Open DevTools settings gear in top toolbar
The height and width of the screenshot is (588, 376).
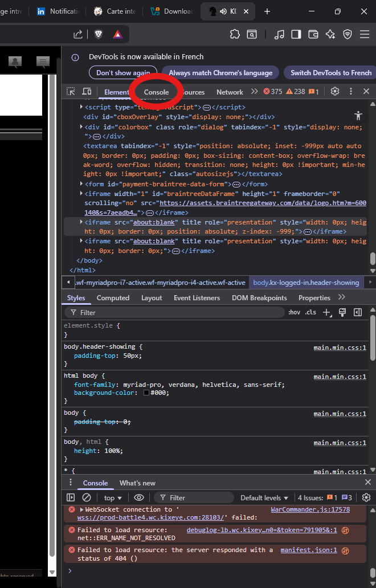[x=335, y=91]
